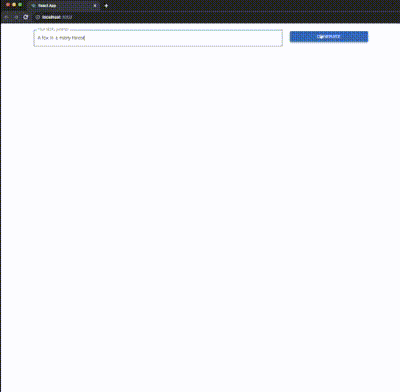Reload the localhost page
Screen dimensions: 400x392
click(26, 17)
